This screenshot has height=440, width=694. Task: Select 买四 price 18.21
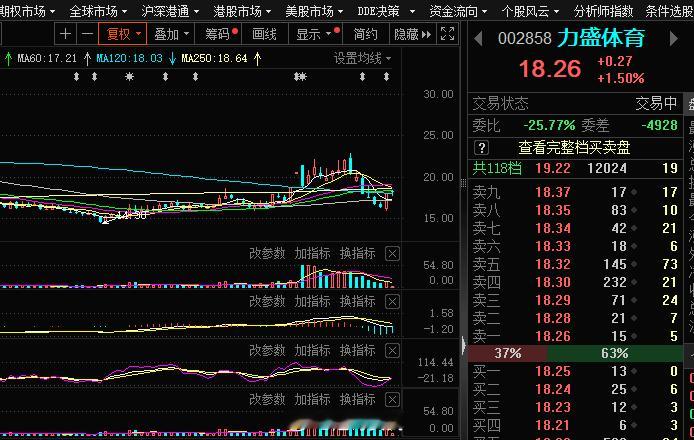pyautogui.click(x=553, y=425)
